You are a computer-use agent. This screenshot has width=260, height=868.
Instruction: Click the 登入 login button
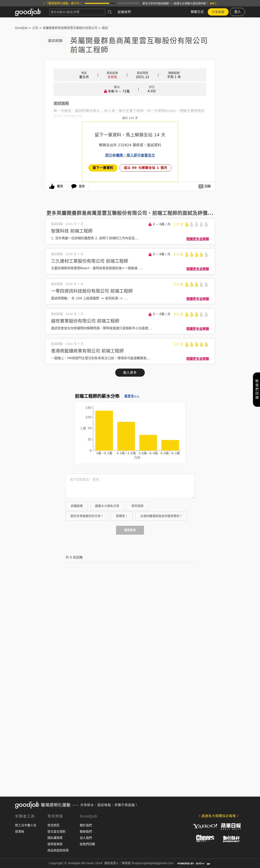[237, 12]
